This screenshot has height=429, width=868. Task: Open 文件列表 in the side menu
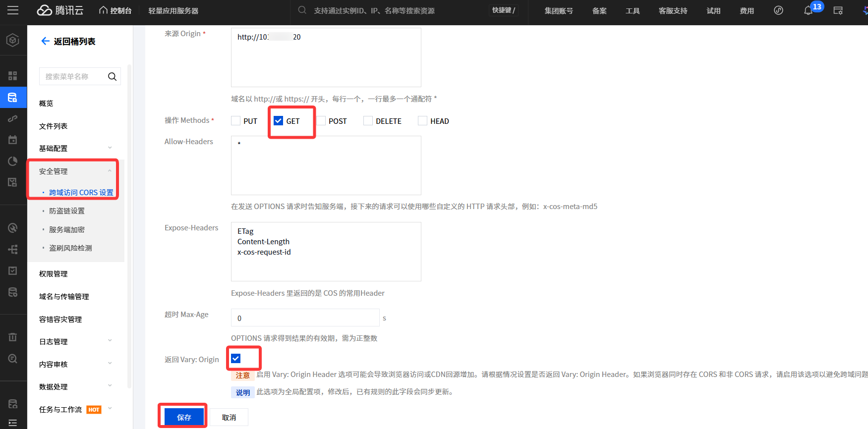[x=54, y=126]
